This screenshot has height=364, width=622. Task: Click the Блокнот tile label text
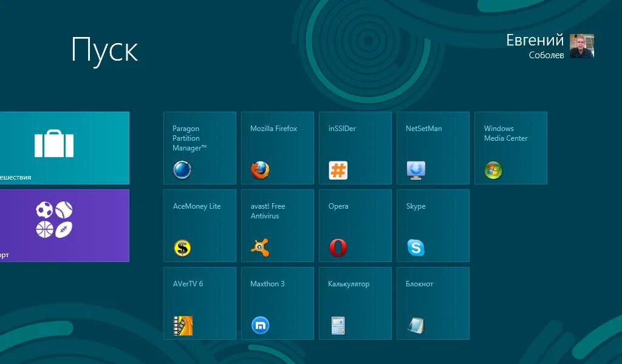click(x=419, y=283)
